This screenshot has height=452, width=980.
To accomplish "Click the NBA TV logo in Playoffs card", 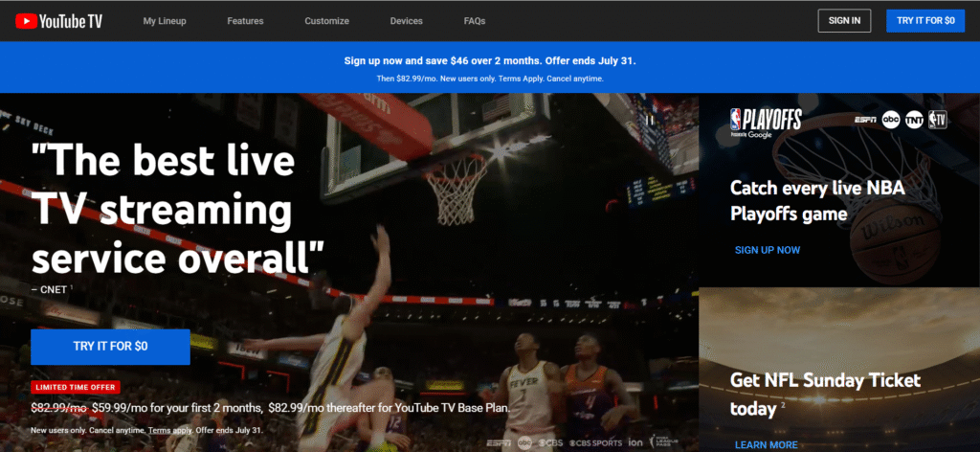I will click(938, 120).
